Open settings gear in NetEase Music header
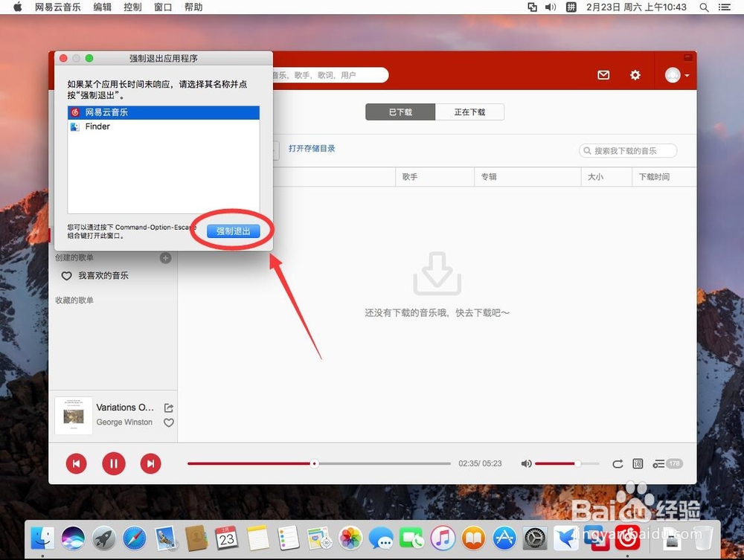Image resolution: width=744 pixels, height=560 pixels. [635, 75]
